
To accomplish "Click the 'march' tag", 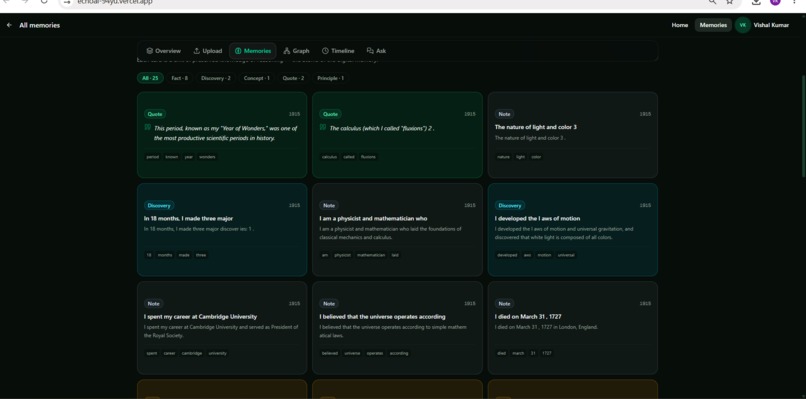I will coord(518,353).
